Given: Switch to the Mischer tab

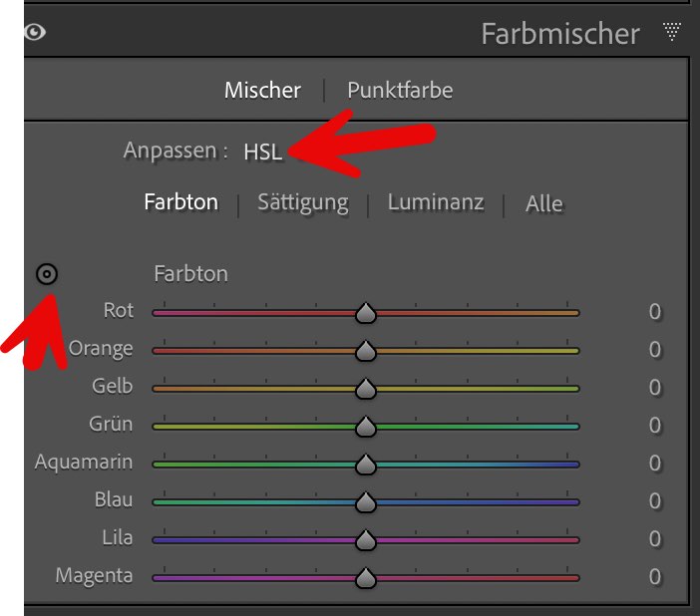Looking at the screenshot, I should [262, 90].
